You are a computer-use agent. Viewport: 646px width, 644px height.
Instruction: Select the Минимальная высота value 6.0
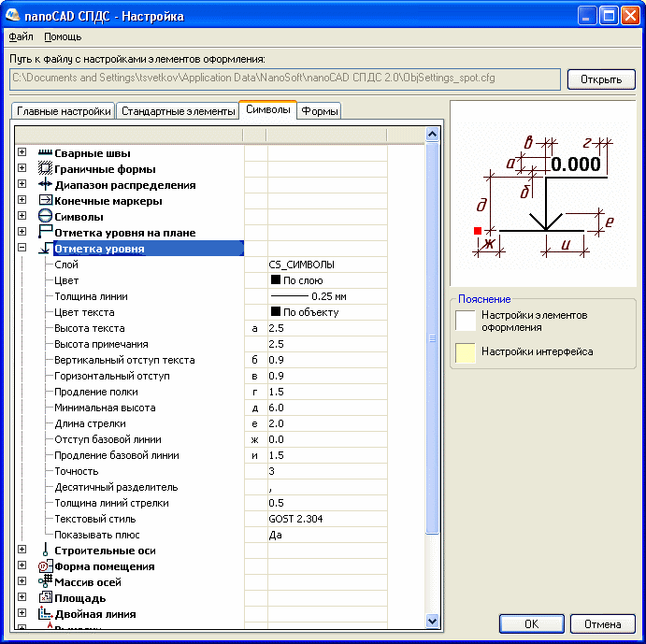click(327, 408)
